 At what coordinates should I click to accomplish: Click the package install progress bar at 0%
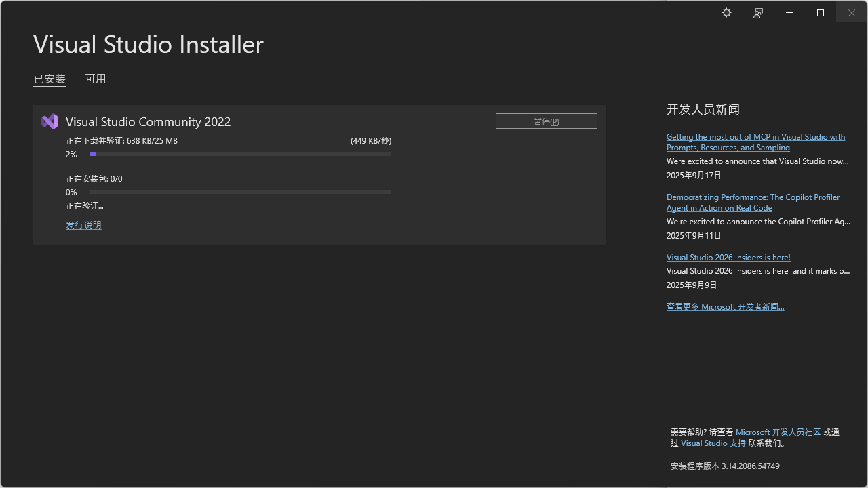coord(241,192)
